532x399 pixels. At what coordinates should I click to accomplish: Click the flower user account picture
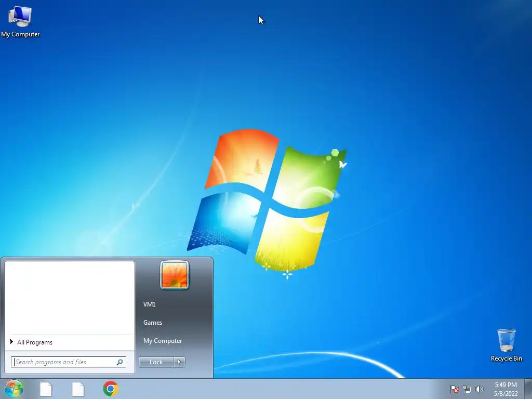point(175,275)
